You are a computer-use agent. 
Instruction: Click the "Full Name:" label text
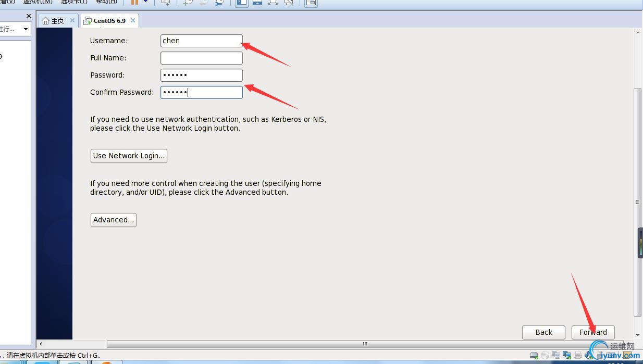click(108, 58)
